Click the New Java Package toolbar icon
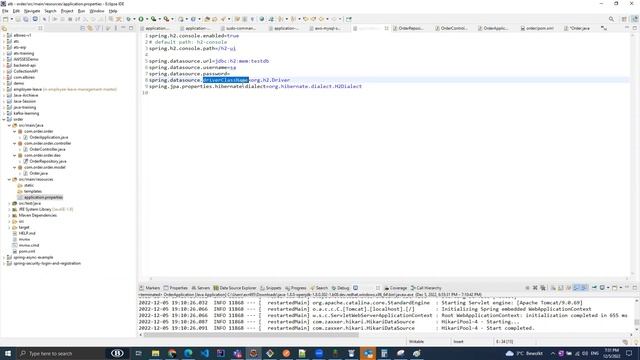 [x=180, y=19]
